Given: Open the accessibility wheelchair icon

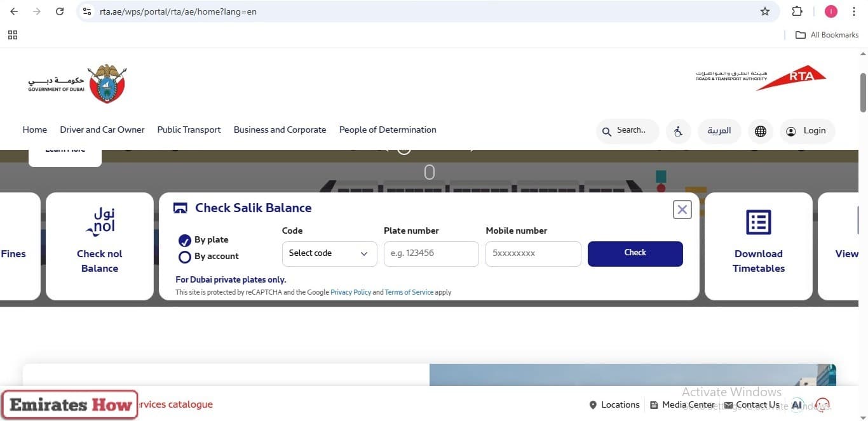Looking at the screenshot, I should coord(679,131).
